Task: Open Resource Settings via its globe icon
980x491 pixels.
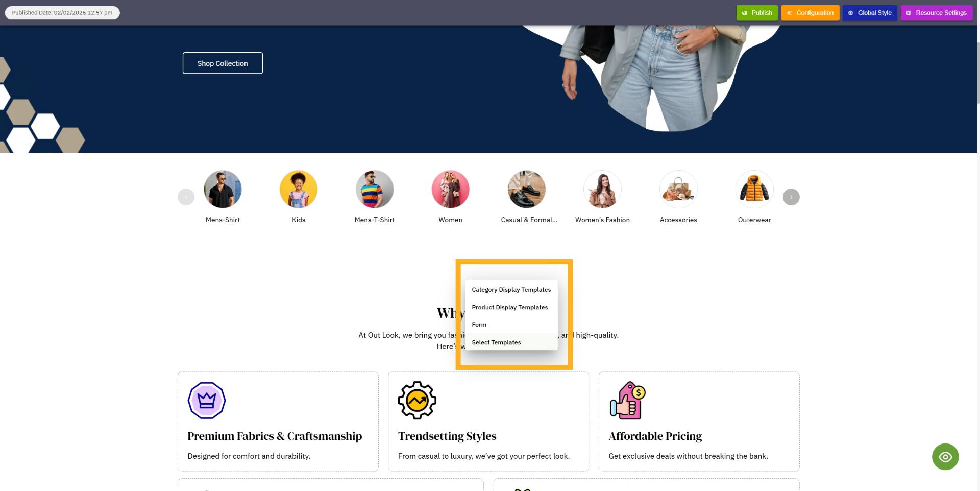Action: (909, 13)
